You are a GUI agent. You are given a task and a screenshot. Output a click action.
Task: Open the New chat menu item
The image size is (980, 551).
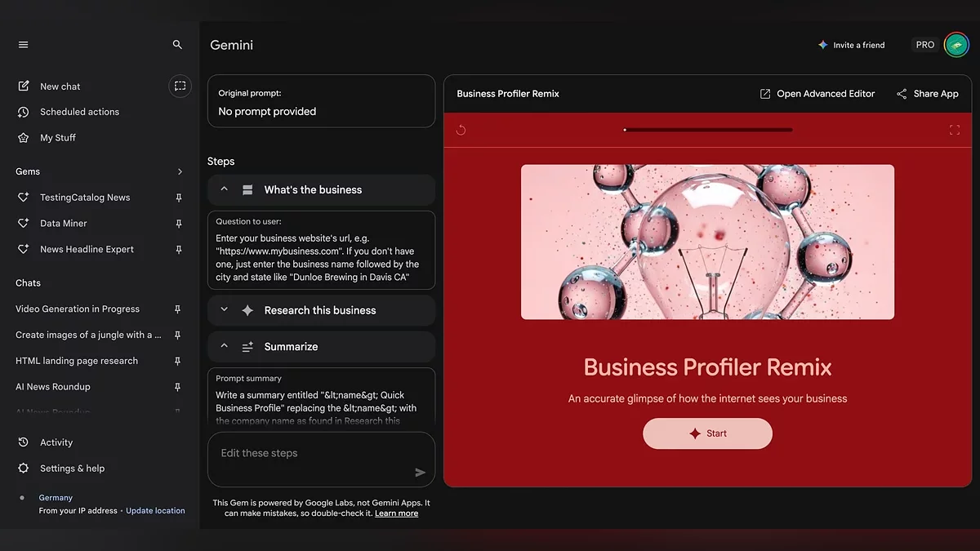[60, 87]
